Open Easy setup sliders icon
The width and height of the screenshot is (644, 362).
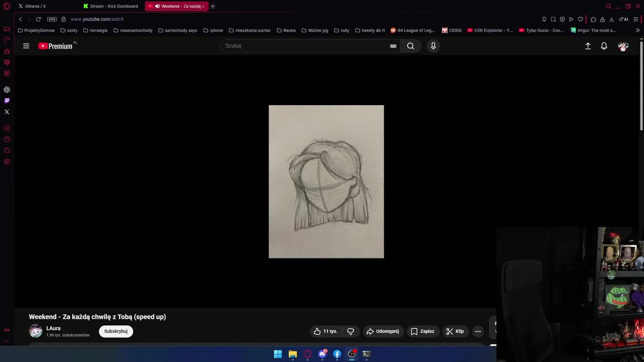click(x=637, y=19)
